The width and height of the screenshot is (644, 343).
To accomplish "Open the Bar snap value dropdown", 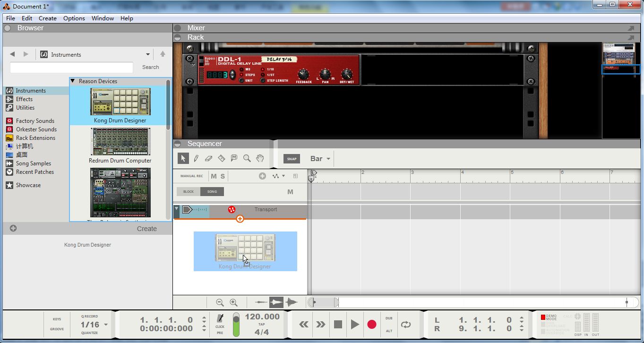I will [x=320, y=159].
